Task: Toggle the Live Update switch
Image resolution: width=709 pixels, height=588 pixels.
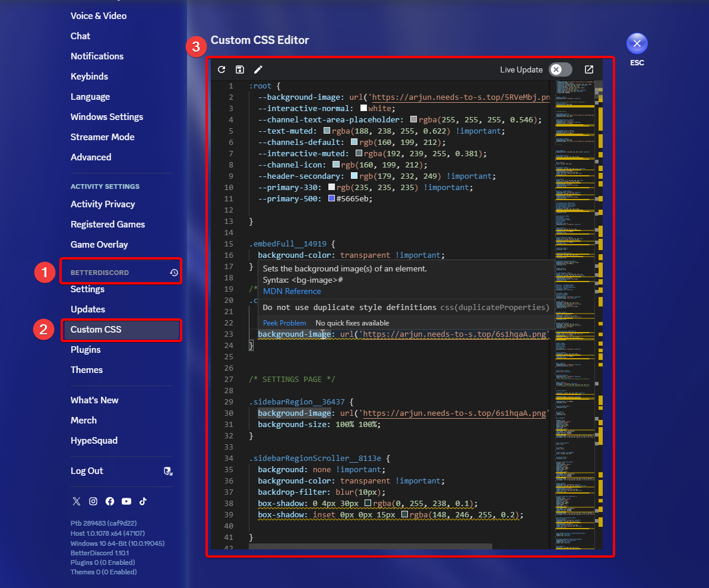Action: coord(560,69)
